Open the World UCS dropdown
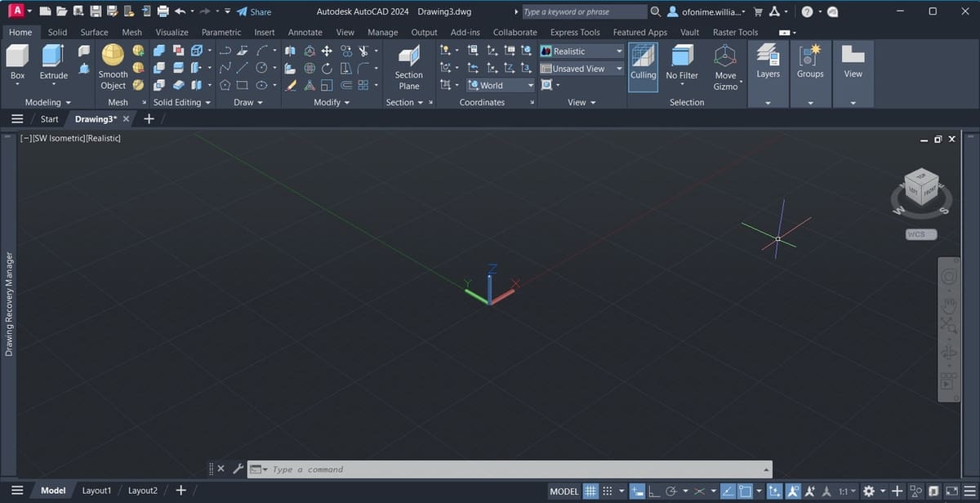This screenshot has height=503, width=980. click(501, 85)
